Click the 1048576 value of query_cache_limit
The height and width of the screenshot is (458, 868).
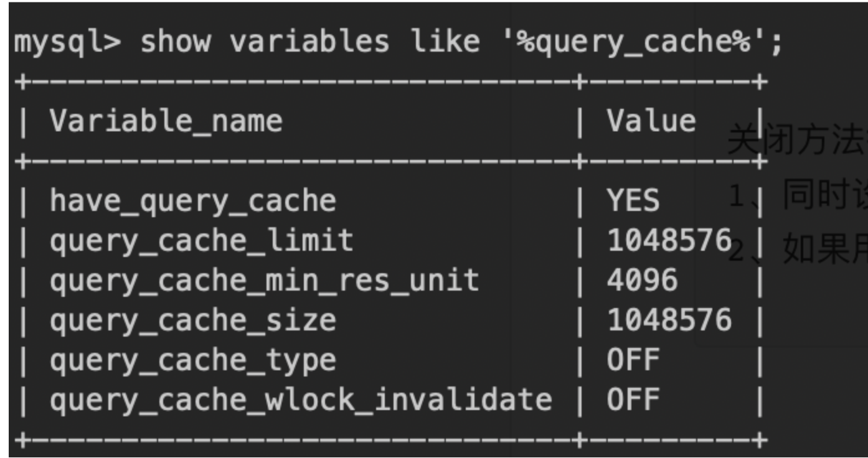tap(669, 241)
